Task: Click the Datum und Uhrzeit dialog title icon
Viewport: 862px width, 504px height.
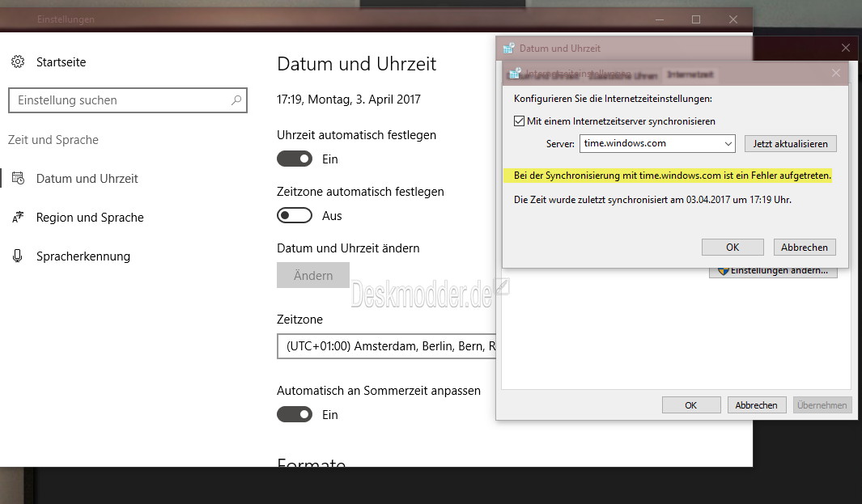Action: 508,49
